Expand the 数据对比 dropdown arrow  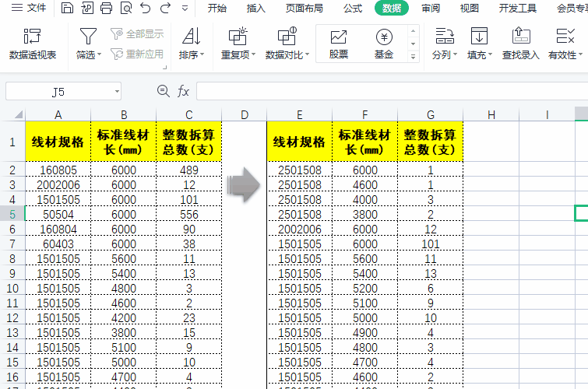pyautogui.click(x=307, y=54)
